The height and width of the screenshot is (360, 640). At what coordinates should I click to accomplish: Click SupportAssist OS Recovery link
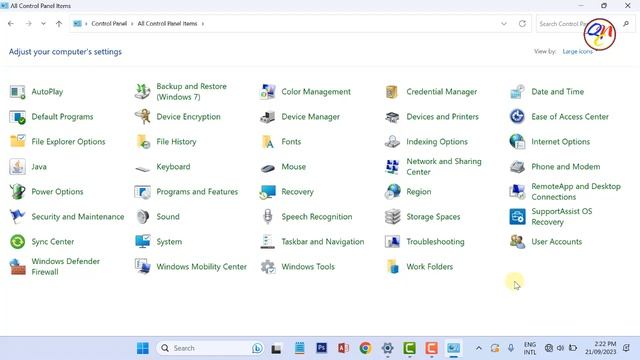[x=561, y=217]
